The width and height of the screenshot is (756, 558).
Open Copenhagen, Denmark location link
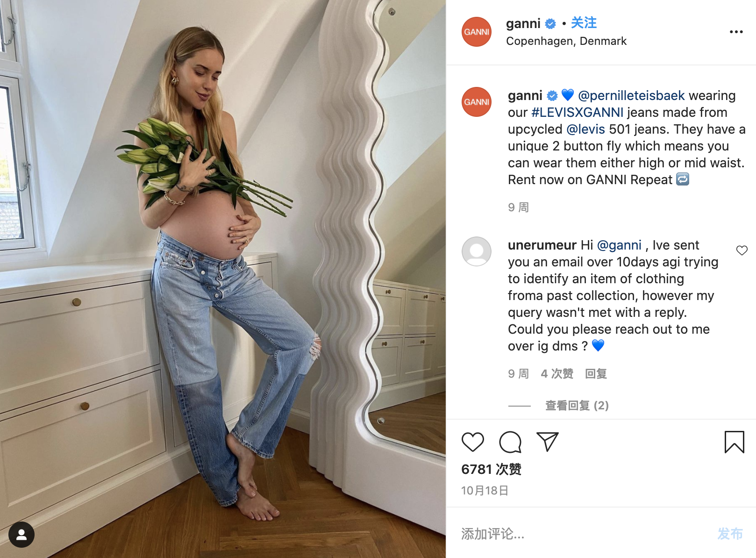point(566,41)
